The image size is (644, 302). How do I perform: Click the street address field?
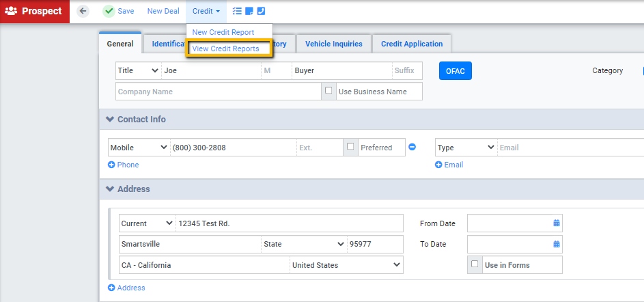click(290, 223)
